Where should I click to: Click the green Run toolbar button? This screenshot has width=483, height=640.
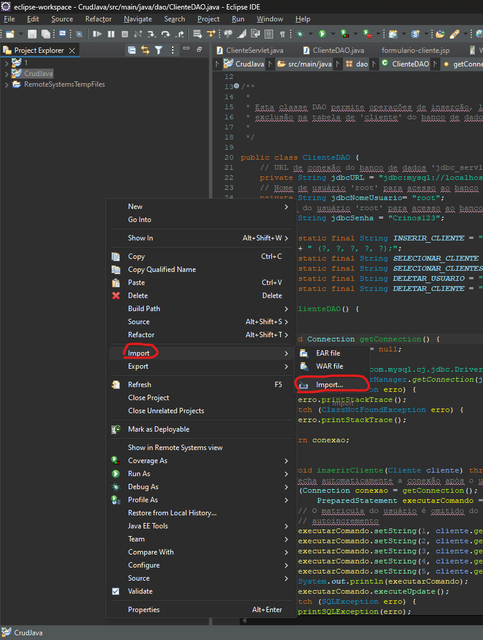(322, 34)
